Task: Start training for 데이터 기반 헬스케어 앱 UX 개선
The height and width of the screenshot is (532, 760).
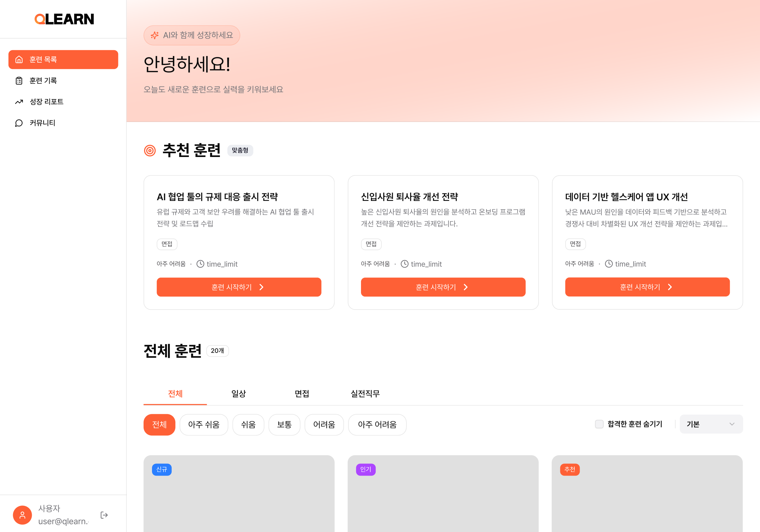Action: click(647, 287)
